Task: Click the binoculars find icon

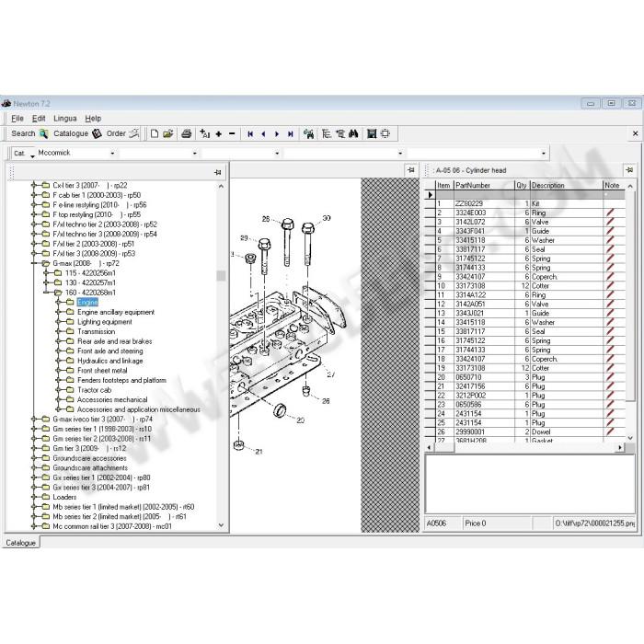Action: tap(353, 133)
